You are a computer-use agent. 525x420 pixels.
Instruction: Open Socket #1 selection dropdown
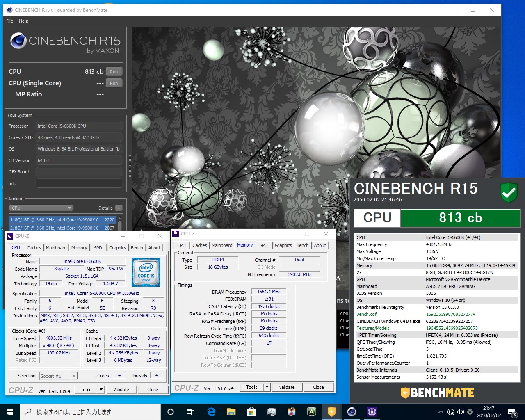[x=58, y=376]
